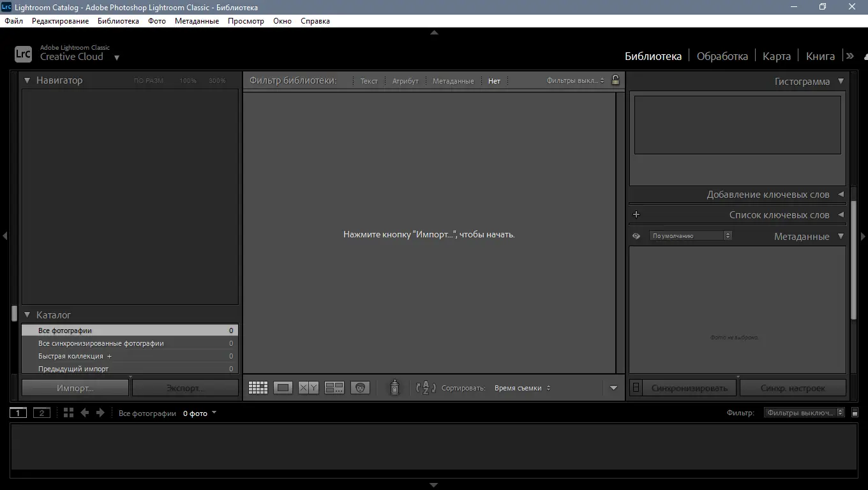The height and width of the screenshot is (490, 868).
Task: Hide the left panel group arrow
Action: (x=4, y=236)
